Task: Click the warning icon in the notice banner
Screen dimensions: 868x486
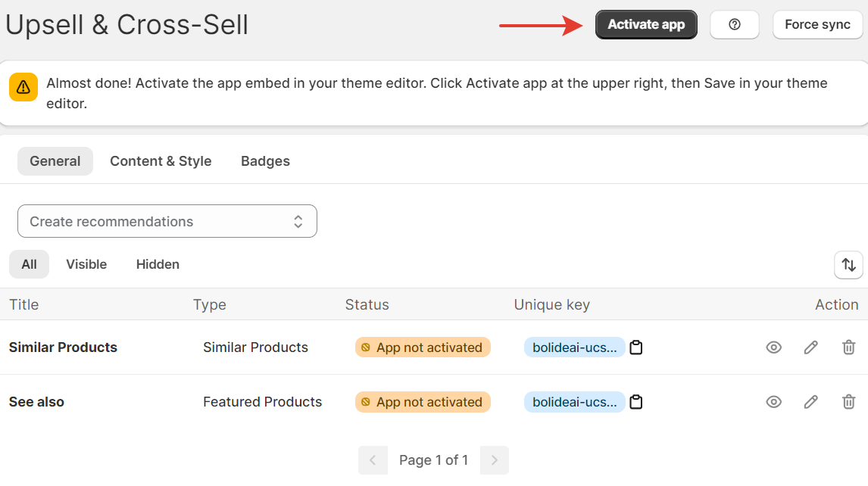Action: pos(23,87)
